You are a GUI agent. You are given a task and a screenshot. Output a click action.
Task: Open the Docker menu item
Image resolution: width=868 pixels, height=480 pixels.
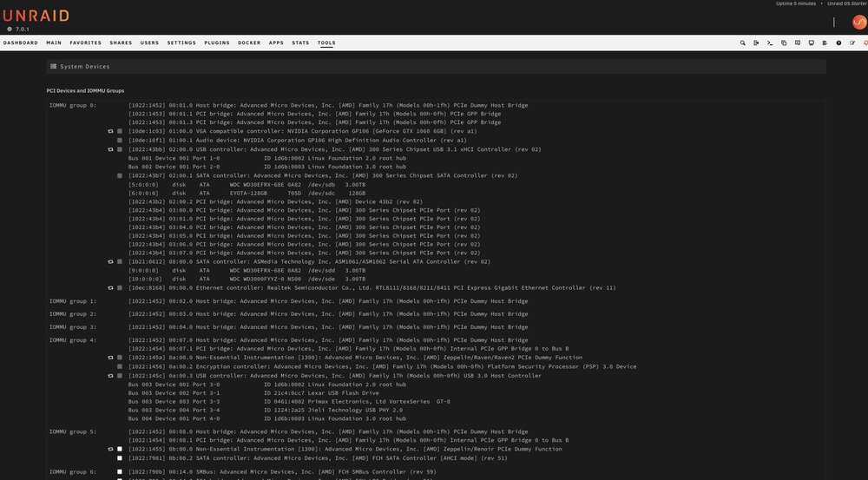click(x=249, y=43)
